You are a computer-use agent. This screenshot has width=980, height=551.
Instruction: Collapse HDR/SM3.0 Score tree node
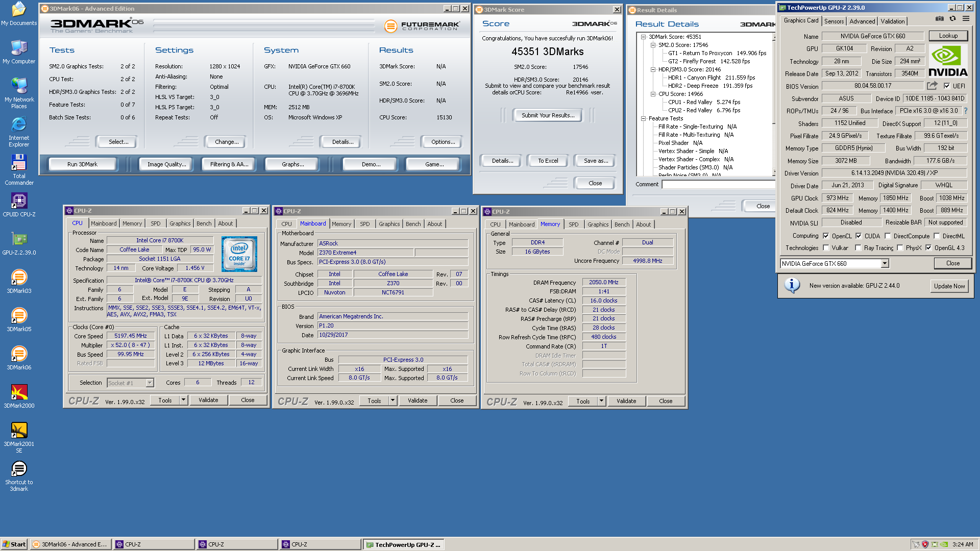click(x=653, y=69)
